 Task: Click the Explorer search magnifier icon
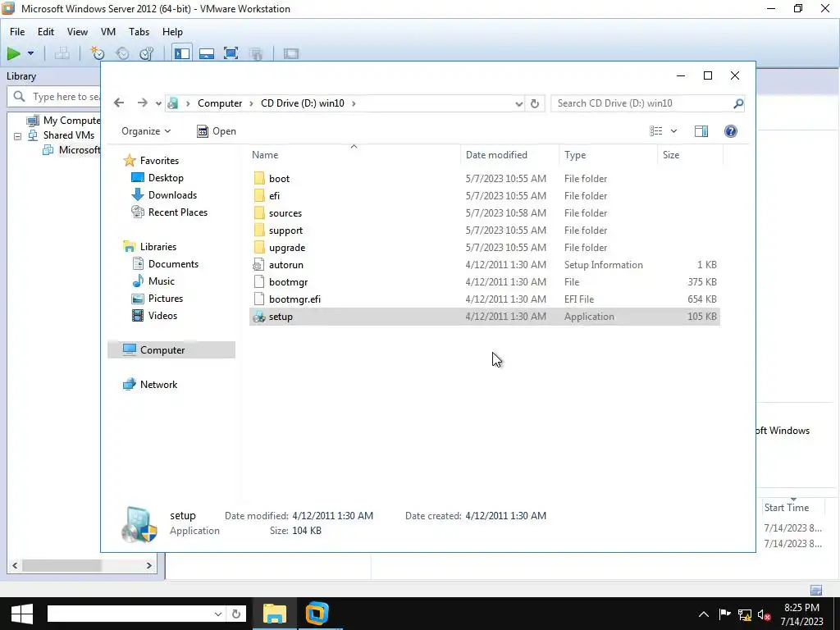point(738,103)
